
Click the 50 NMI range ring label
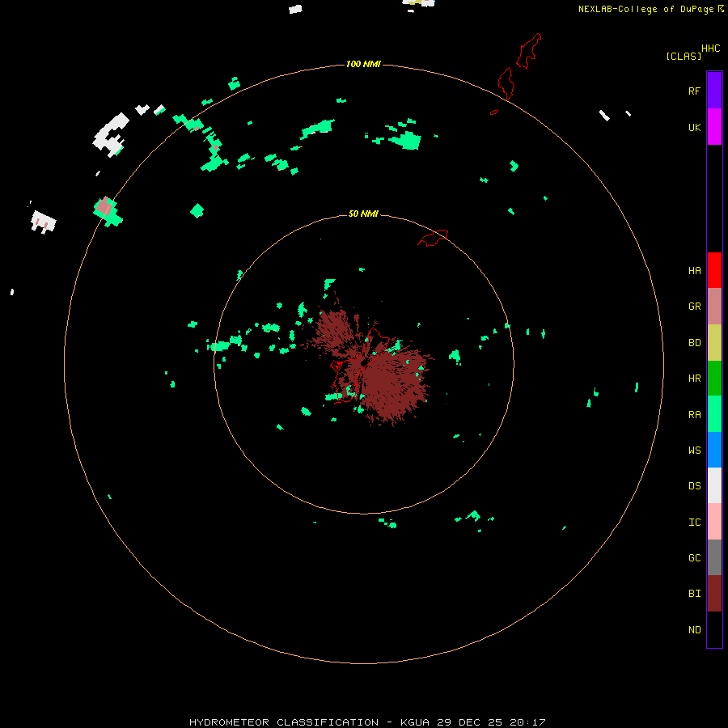click(363, 214)
